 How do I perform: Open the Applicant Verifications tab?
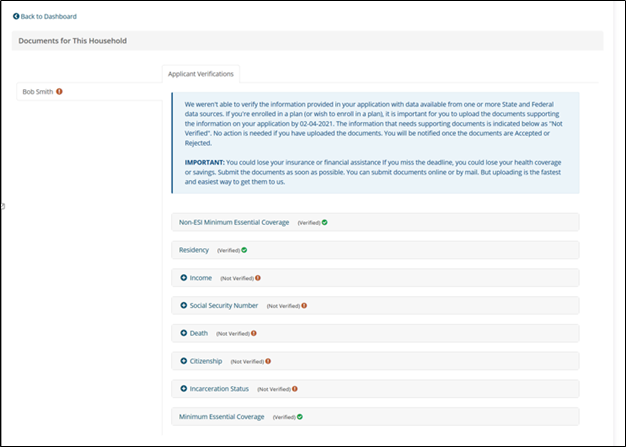(x=200, y=73)
